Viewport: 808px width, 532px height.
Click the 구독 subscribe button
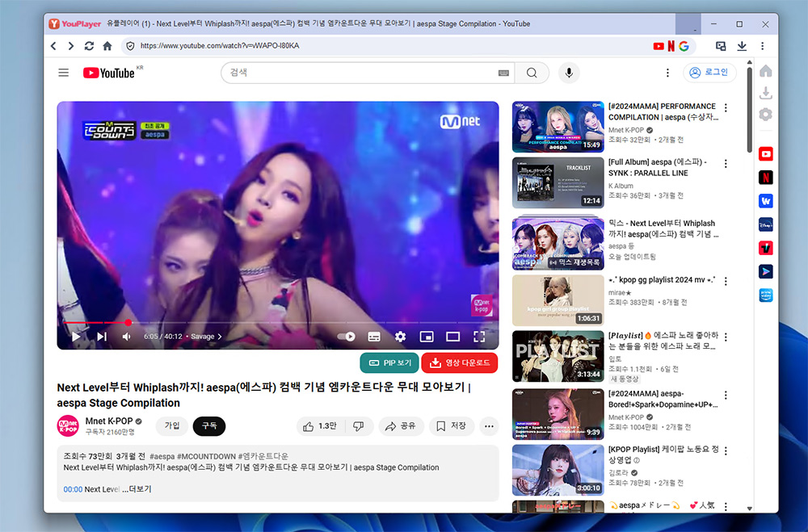coord(209,426)
